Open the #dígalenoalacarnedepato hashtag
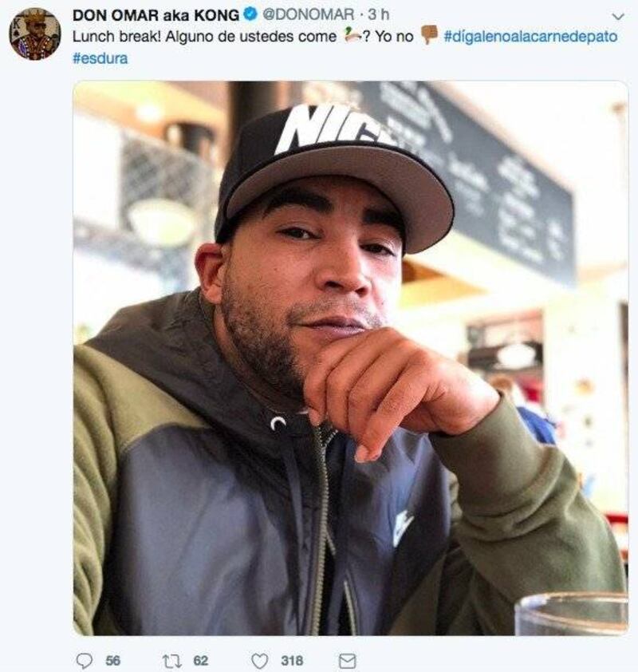 pos(530,36)
